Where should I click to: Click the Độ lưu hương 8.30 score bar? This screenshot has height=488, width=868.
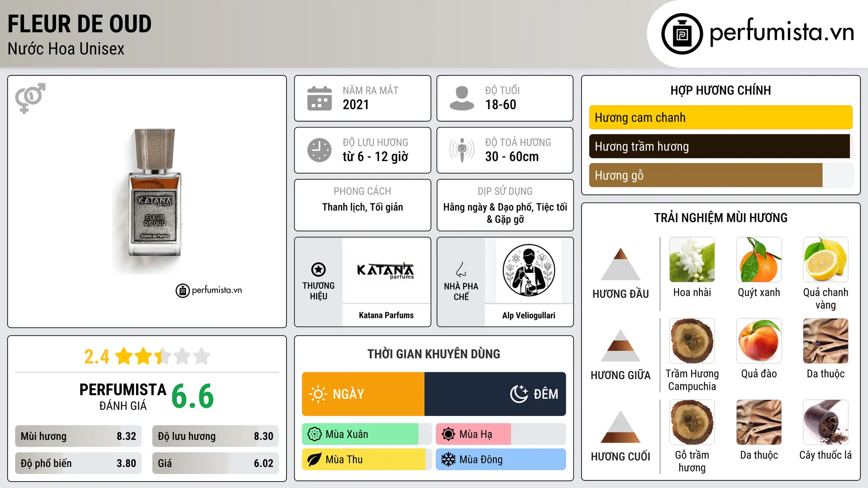[x=215, y=436]
